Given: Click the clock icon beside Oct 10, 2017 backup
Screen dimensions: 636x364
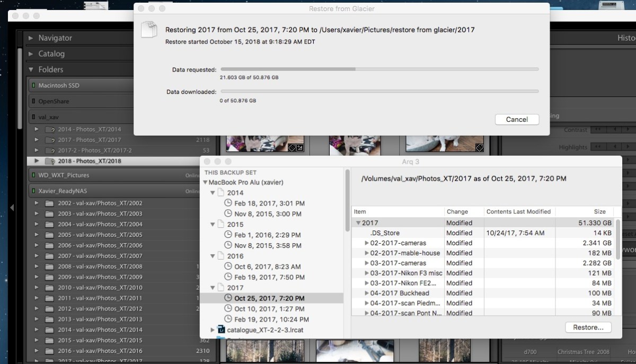Looking at the screenshot, I should tap(228, 308).
